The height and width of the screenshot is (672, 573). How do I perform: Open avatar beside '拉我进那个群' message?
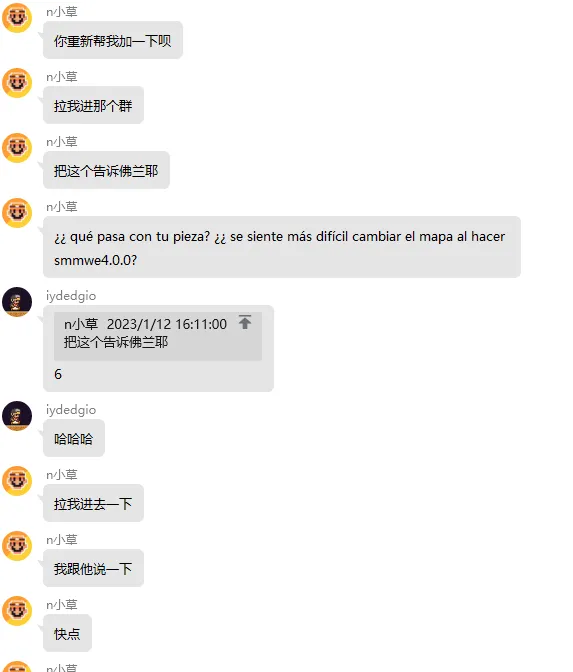(x=17, y=83)
